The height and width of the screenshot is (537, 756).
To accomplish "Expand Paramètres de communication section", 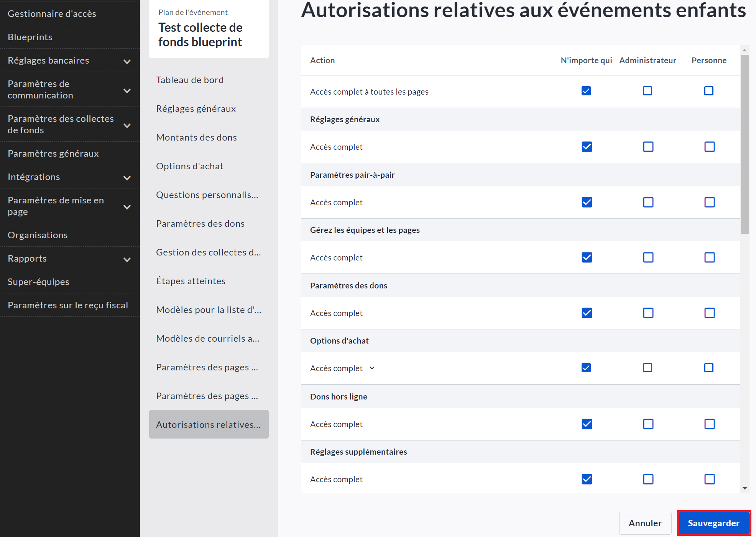I will 127,90.
